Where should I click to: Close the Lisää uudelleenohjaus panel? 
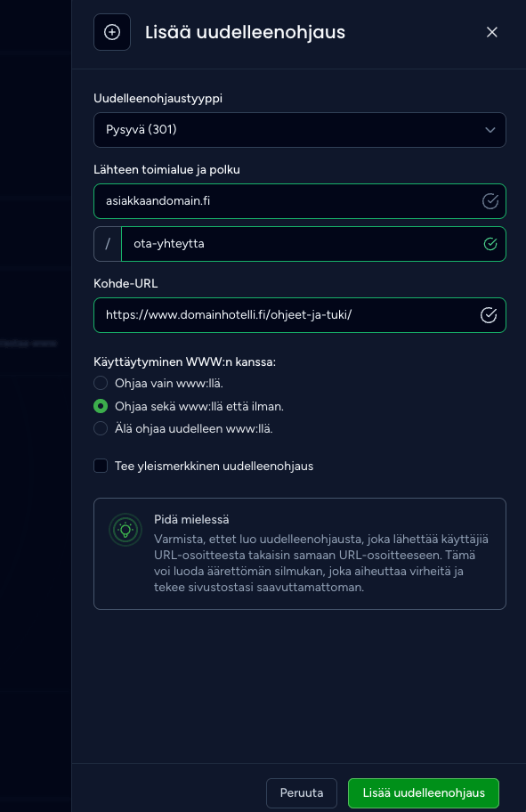pyautogui.click(x=492, y=32)
